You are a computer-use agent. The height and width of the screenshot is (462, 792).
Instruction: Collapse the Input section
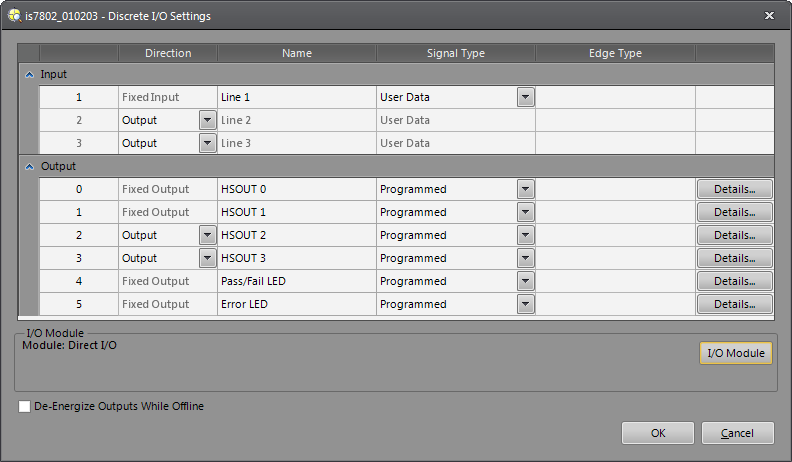click(27, 75)
